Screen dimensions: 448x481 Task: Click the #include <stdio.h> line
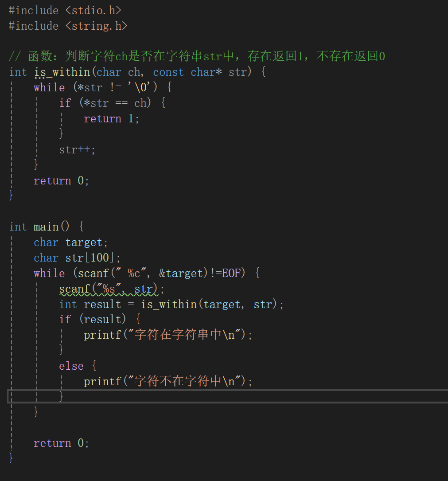pyautogui.click(x=65, y=11)
